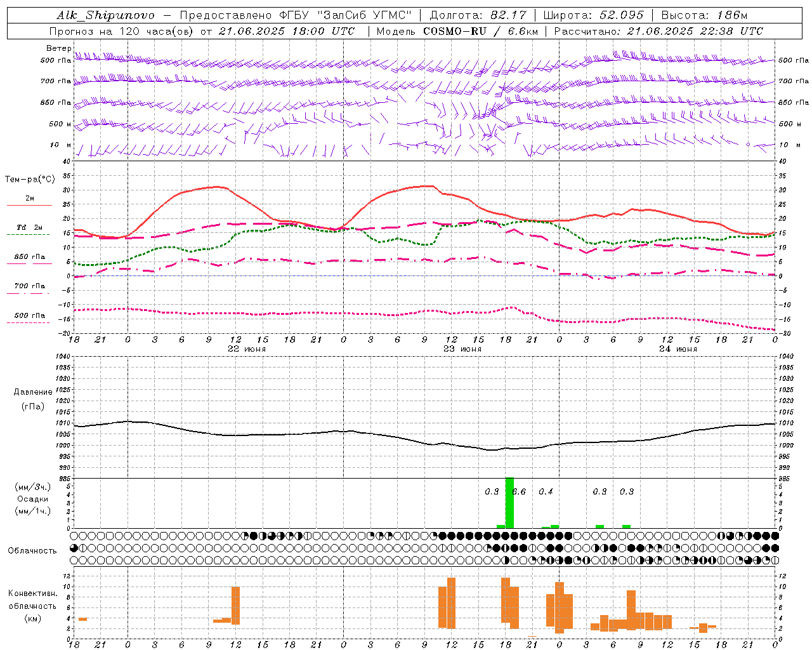Click the precipitation value 0.4
The image size is (812, 650).
[x=546, y=491]
